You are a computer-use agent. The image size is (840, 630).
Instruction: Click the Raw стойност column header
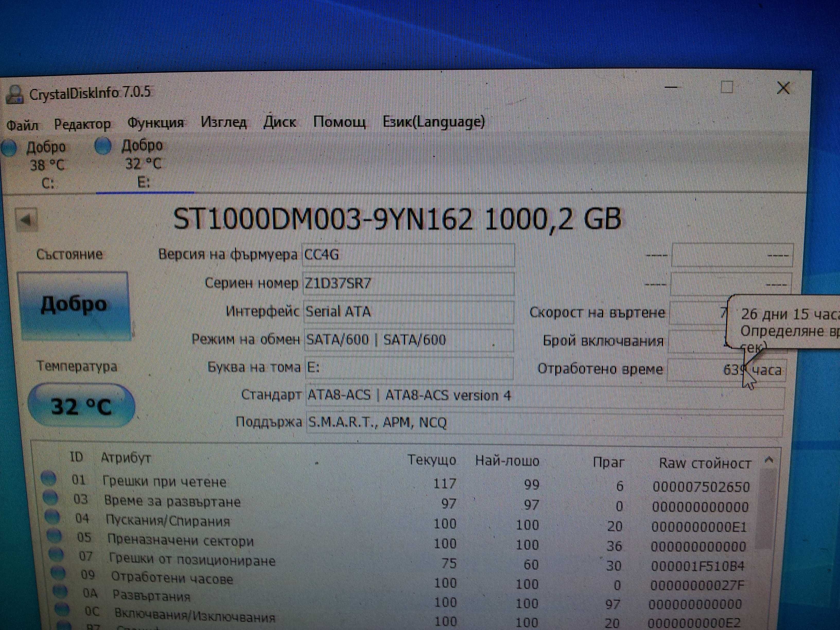point(705,463)
